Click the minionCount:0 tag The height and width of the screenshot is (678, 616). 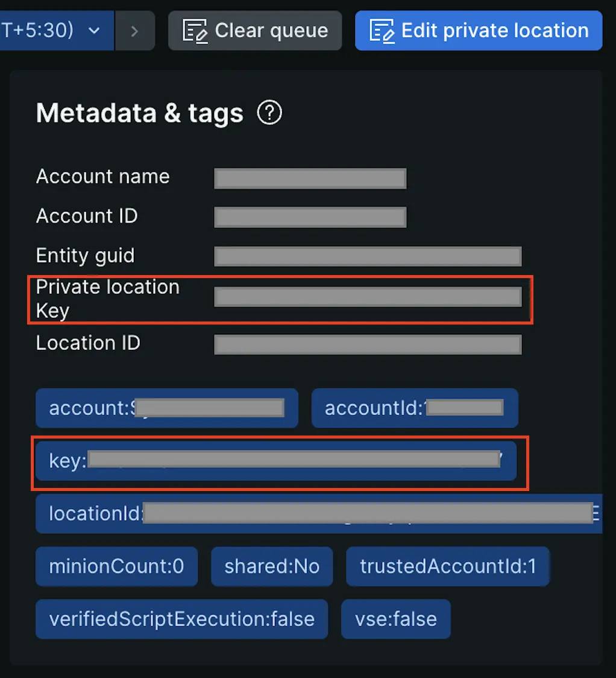click(x=116, y=566)
